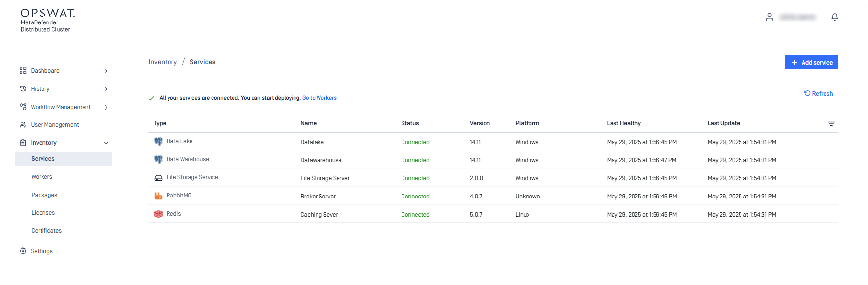Expand the Workflow Management chevron

[x=106, y=107]
